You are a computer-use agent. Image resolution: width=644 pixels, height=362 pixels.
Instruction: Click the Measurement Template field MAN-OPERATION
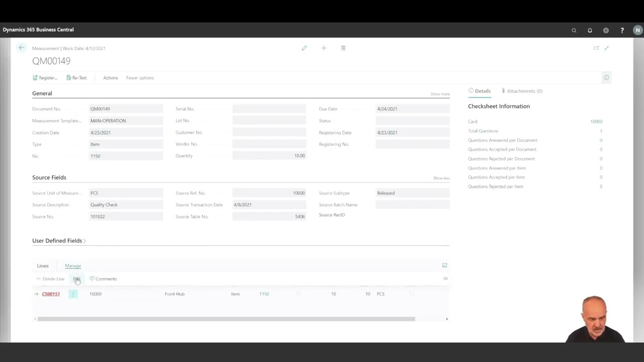(126, 121)
